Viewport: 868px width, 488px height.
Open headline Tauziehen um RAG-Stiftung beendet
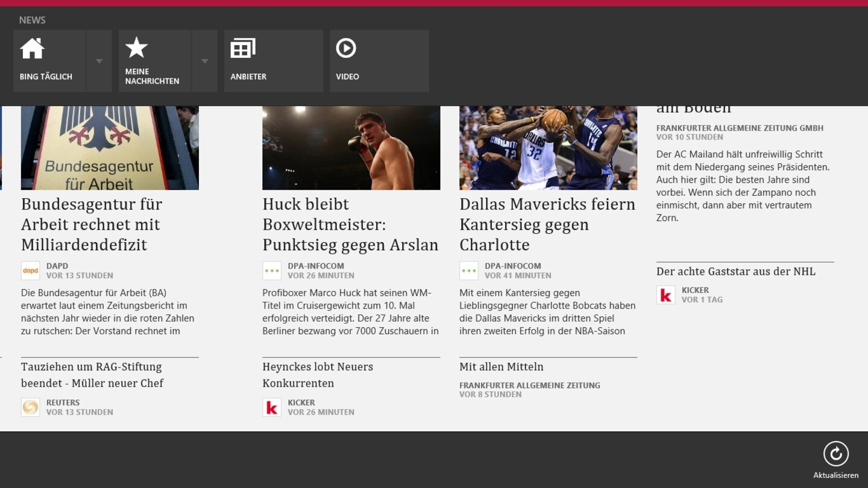click(x=92, y=375)
